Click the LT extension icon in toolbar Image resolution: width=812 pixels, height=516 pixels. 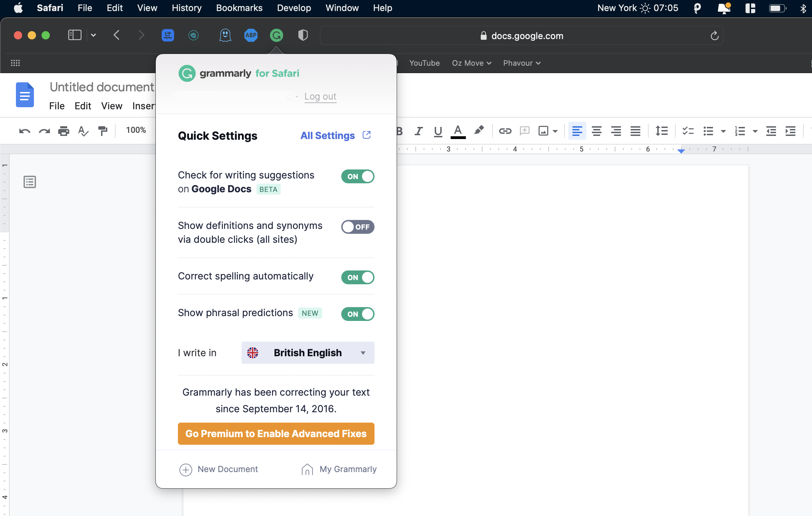168,36
